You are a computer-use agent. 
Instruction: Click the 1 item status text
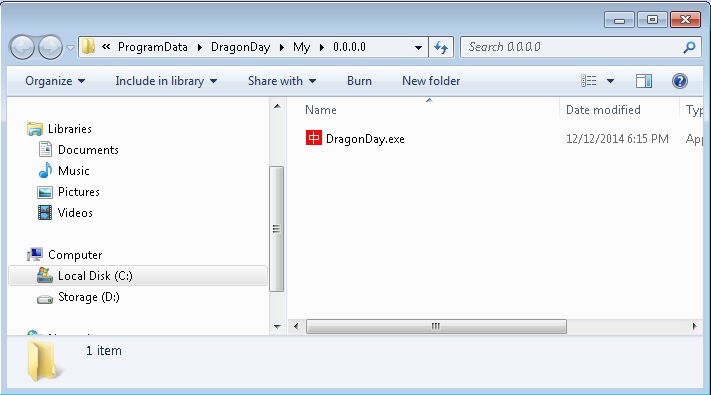pos(104,351)
